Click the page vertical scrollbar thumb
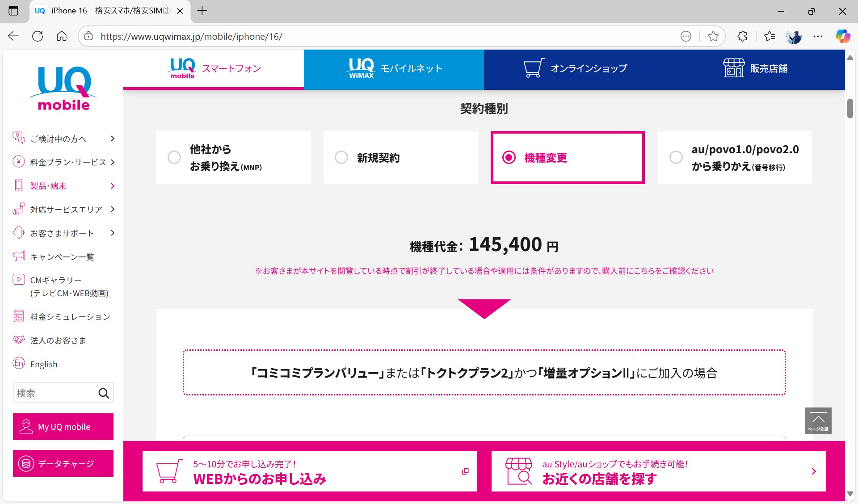 click(850, 108)
